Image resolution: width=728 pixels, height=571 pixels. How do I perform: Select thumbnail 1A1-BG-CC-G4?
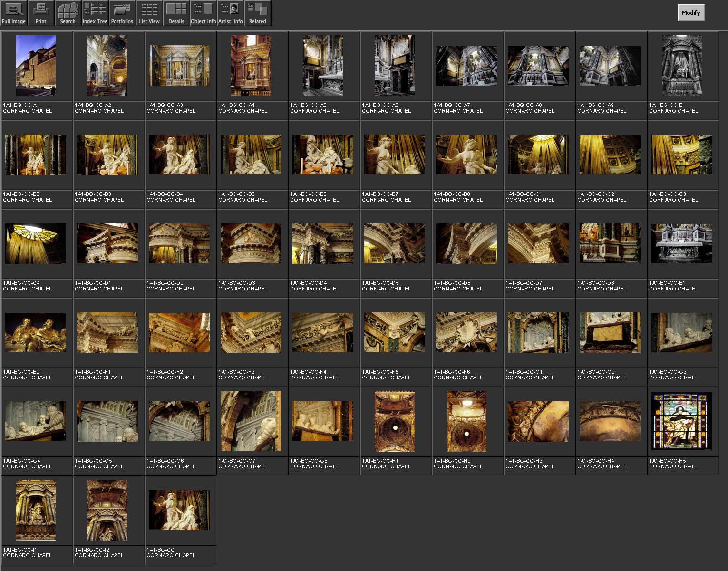click(x=36, y=421)
